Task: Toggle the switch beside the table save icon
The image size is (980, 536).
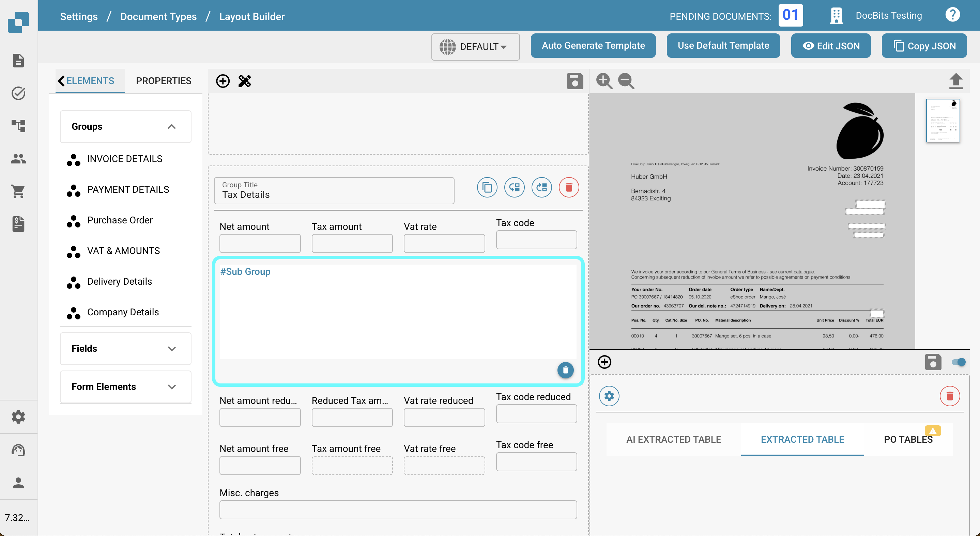Action: (x=958, y=362)
